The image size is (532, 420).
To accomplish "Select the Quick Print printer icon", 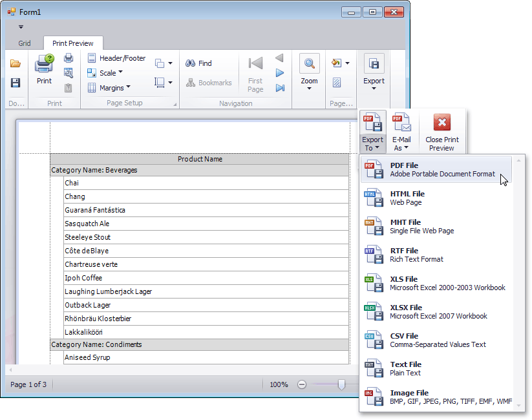I will point(67,58).
